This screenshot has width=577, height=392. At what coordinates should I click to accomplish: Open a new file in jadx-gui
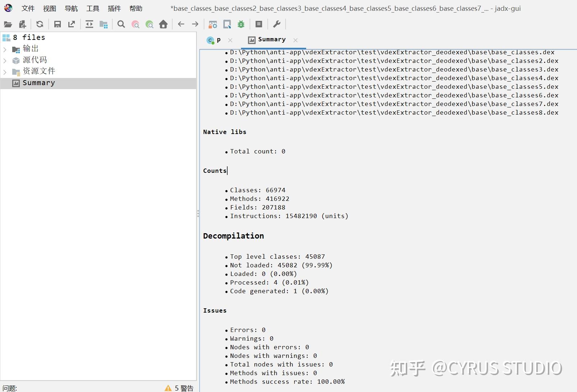[8, 24]
